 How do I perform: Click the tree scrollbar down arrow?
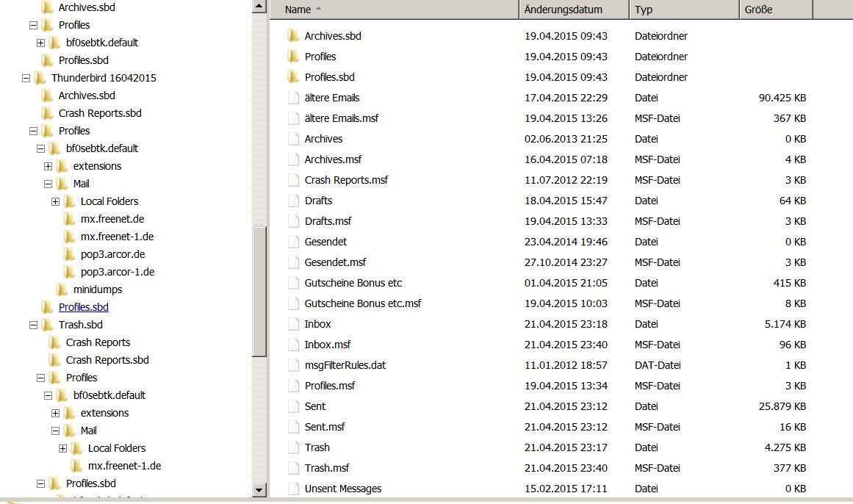pos(259,490)
